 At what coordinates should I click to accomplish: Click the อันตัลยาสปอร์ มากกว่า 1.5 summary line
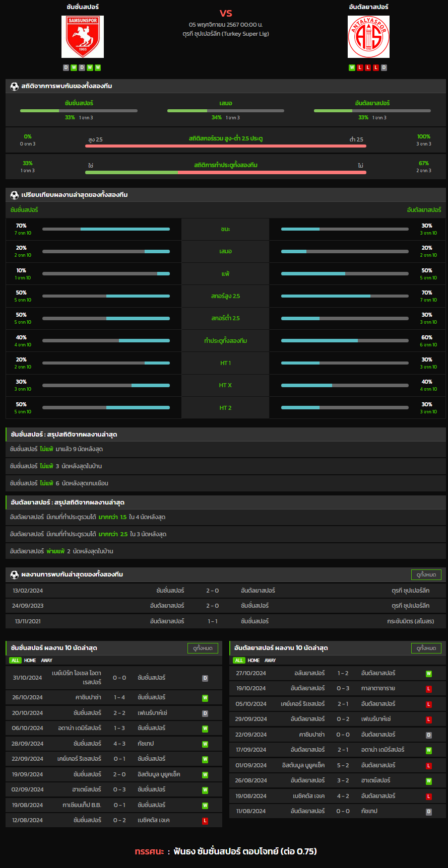click(x=226, y=517)
